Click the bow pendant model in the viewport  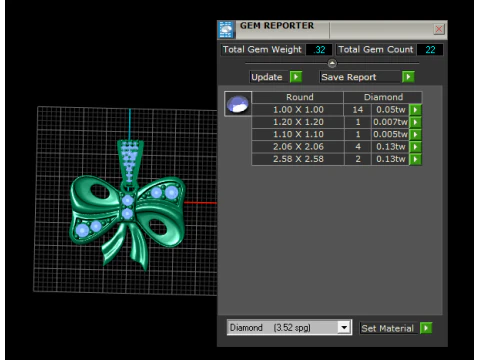pos(127,204)
